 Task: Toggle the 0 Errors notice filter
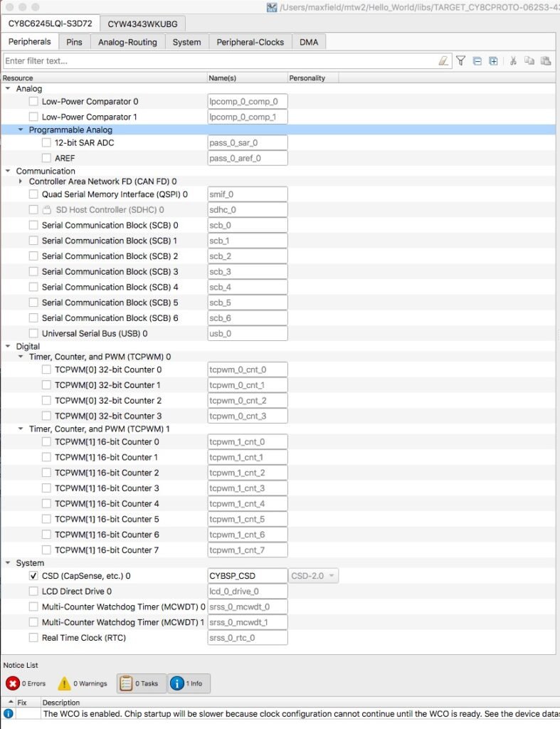coord(26,683)
